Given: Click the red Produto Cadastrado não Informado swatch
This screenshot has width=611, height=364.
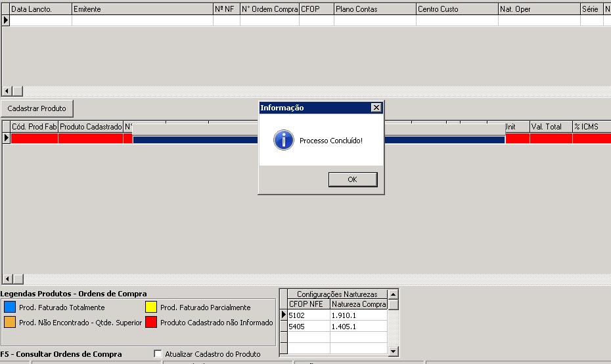Looking at the screenshot, I should [x=150, y=323].
